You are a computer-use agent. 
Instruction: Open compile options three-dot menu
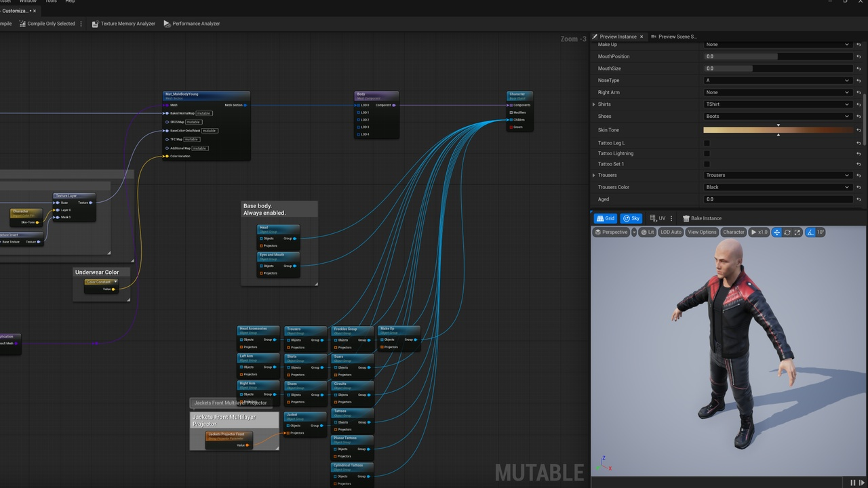81,24
